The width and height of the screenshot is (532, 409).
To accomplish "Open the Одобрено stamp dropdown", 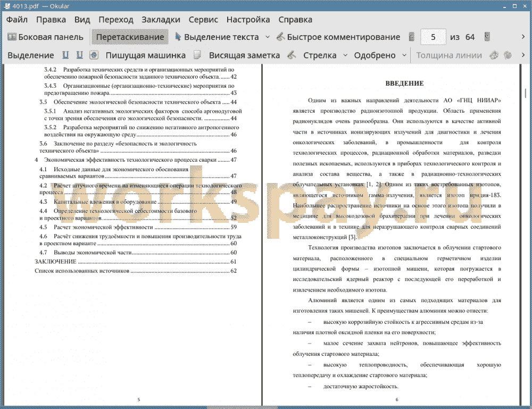I will click(404, 55).
